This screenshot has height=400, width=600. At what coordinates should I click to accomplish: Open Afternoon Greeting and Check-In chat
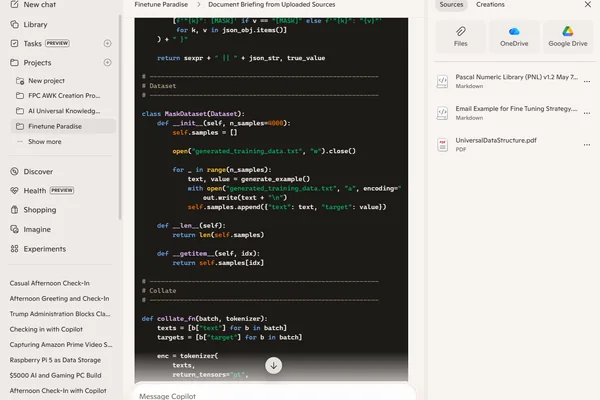click(x=59, y=299)
